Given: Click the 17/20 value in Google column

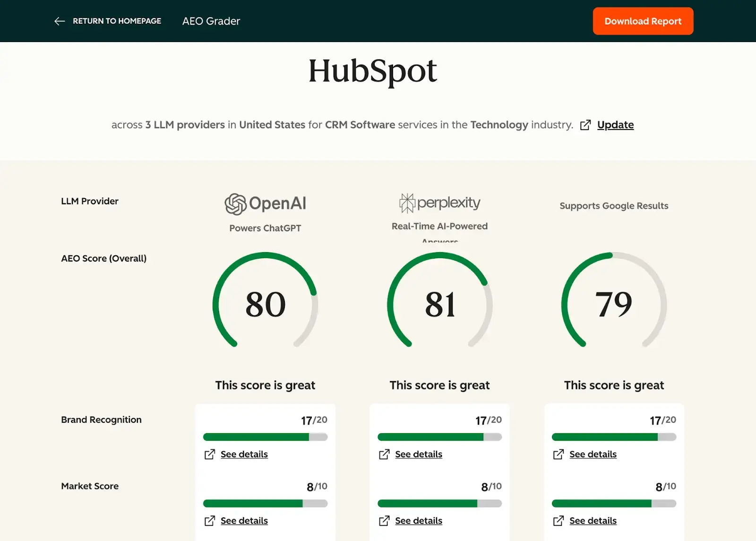Looking at the screenshot, I should pos(663,420).
